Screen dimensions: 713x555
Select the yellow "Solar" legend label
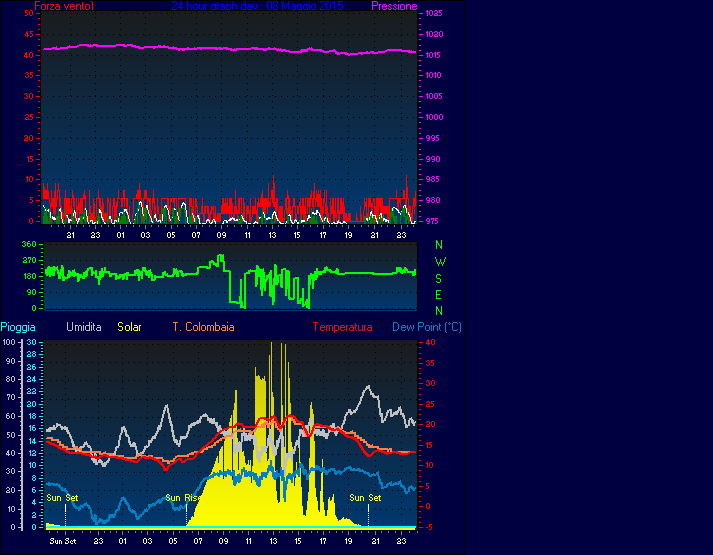click(x=129, y=327)
